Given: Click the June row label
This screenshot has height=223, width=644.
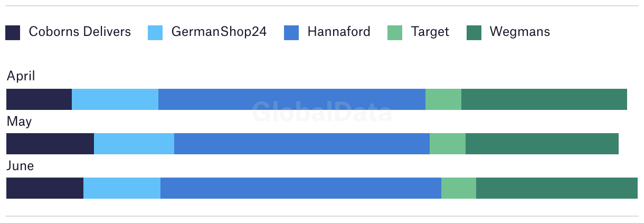Looking at the screenshot, I should tap(20, 166).
